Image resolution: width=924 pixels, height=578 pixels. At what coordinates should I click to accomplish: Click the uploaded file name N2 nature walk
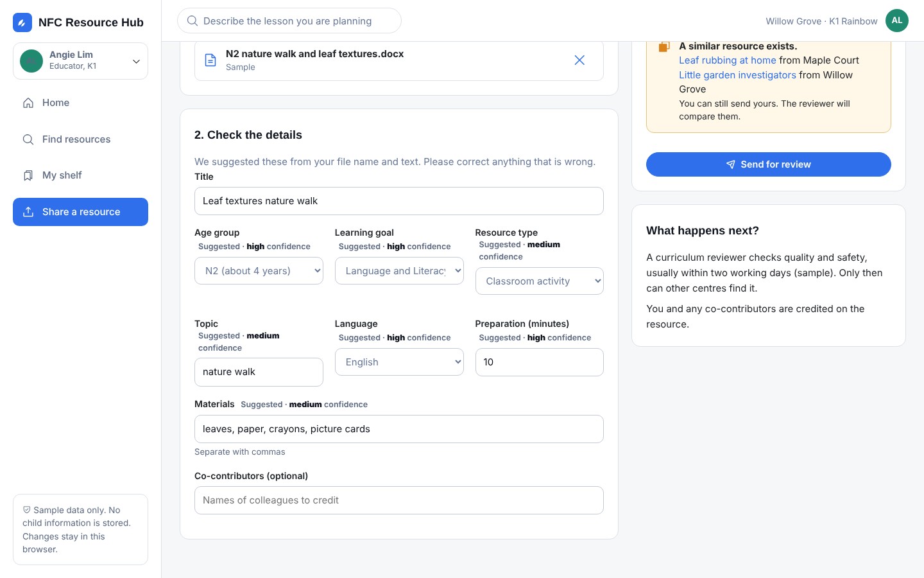(315, 54)
